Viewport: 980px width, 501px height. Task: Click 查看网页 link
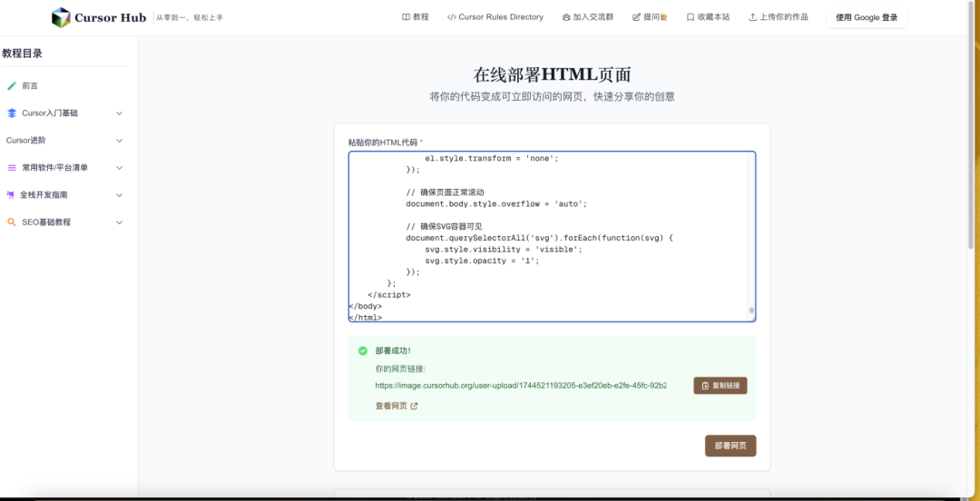tap(391, 406)
